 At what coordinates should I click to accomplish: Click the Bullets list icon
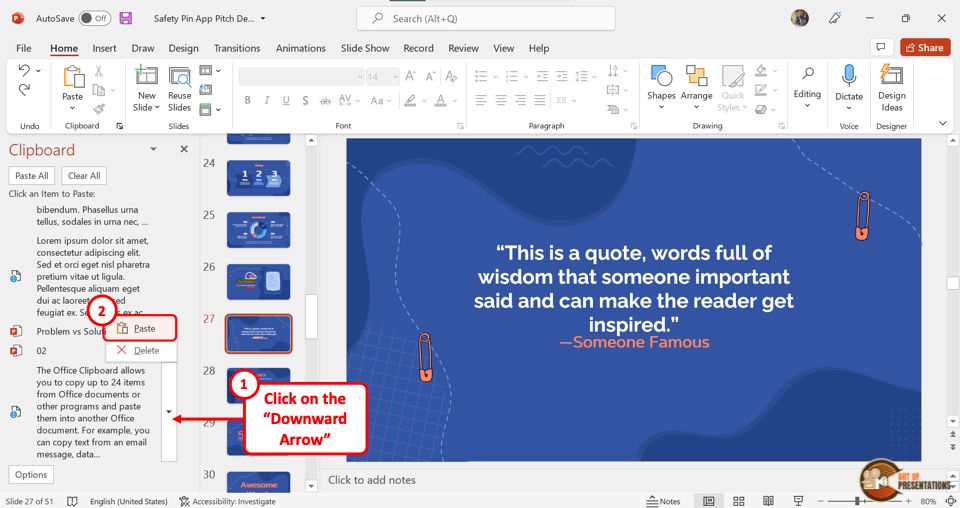(x=481, y=76)
